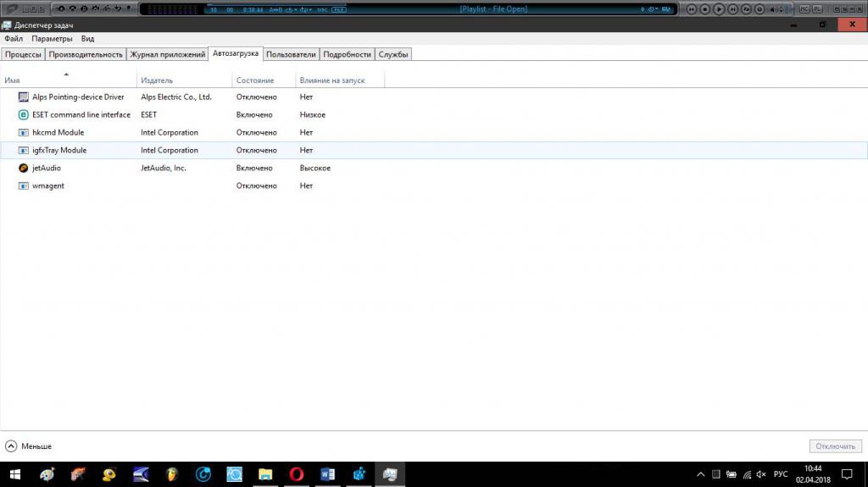Open the Подробности tab
Image resolution: width=868 pixels, height=487 pixels.
347,54
